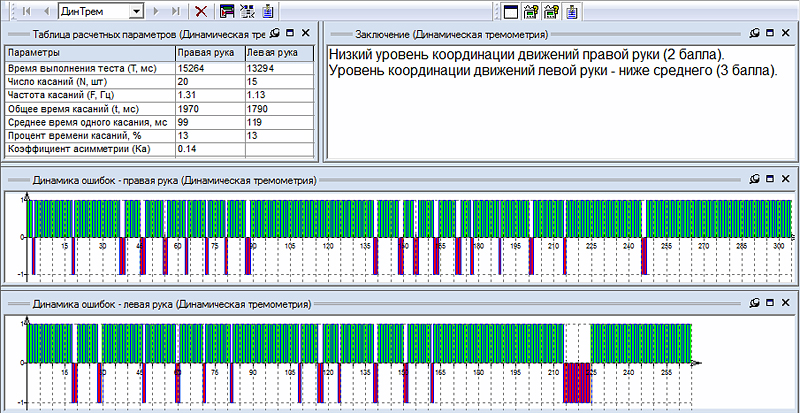
Task: Click the blank window icon in the right toolbar
Action: point(511,11)
